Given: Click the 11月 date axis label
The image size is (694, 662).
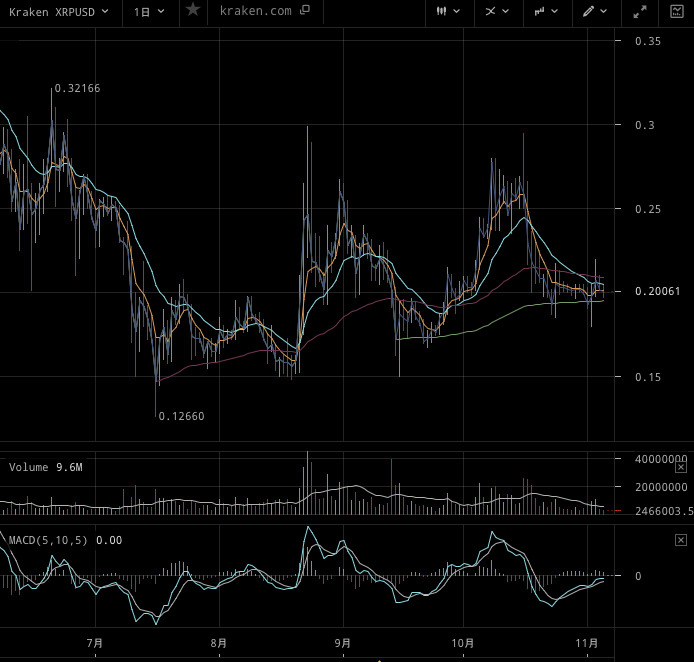Looking at the screenshot, I should pyautogui.click(x=587, y=643).
